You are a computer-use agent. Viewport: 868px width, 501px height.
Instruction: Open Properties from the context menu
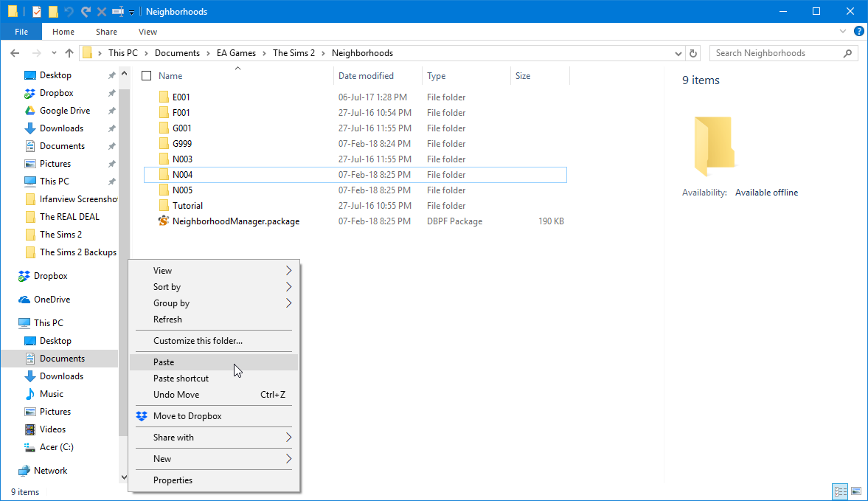(214, 480)
